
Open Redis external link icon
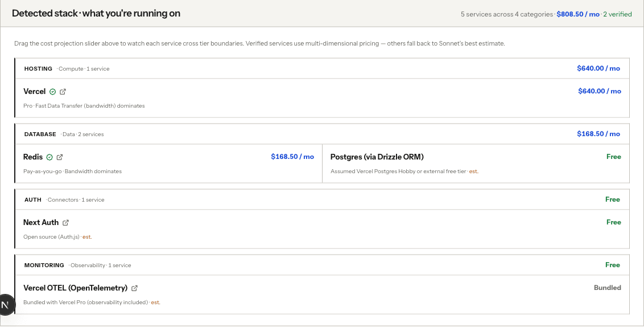tap(60, 157)
